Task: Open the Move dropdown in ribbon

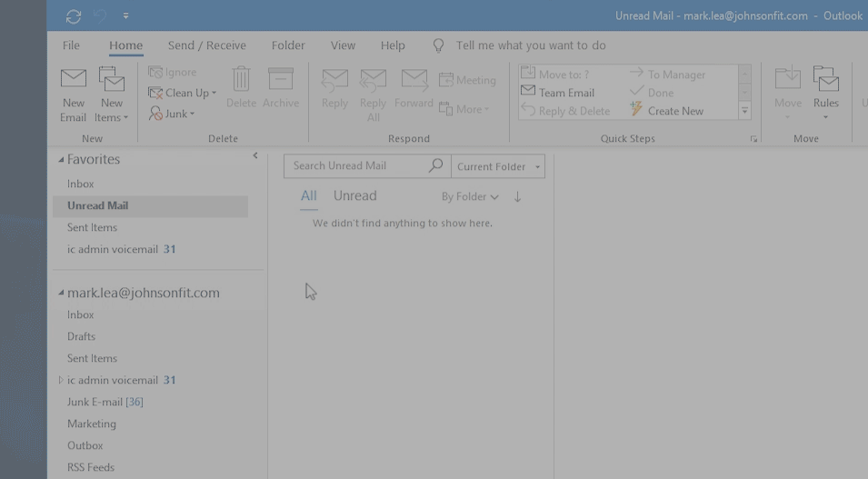Action: [x=788, y=94]
